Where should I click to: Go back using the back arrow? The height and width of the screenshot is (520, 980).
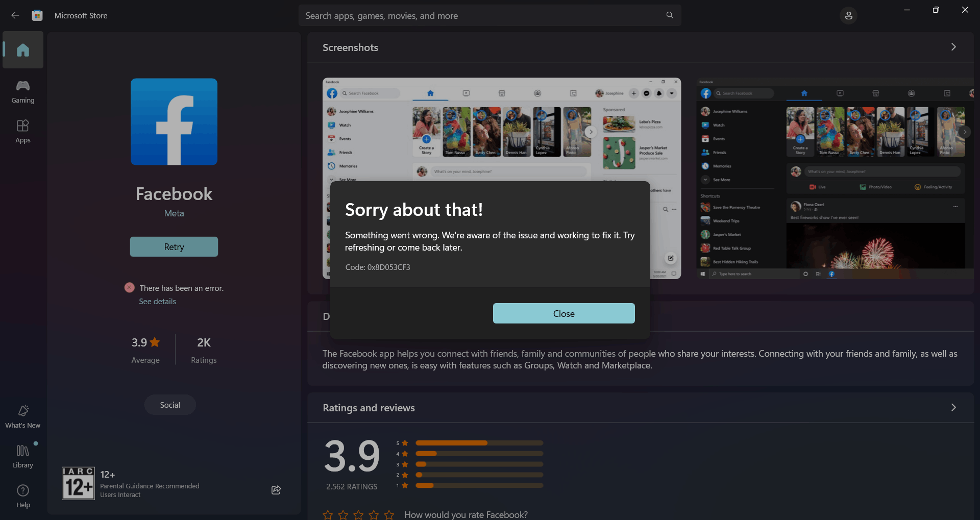pyautogui.click(x=15, y=15)
